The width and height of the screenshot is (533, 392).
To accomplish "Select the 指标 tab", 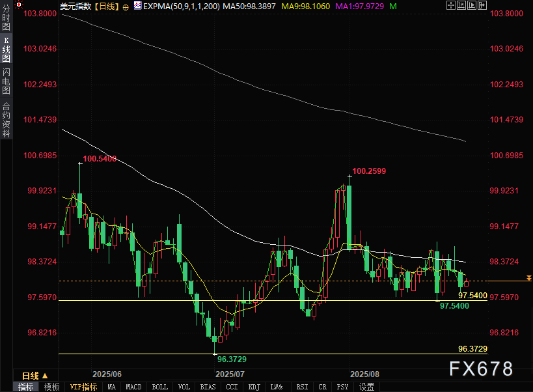I will tap(25, 387).
